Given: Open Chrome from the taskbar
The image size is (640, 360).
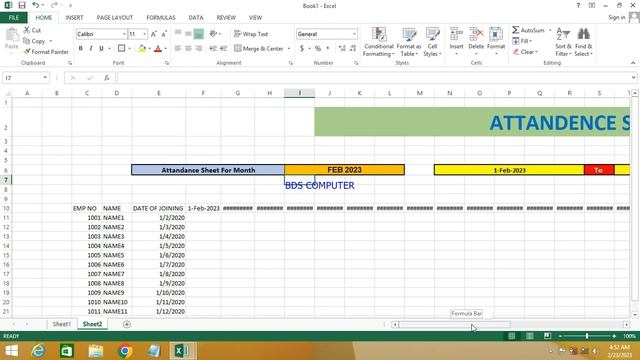Looking at the screenshot, I should [x=125, y=351].
